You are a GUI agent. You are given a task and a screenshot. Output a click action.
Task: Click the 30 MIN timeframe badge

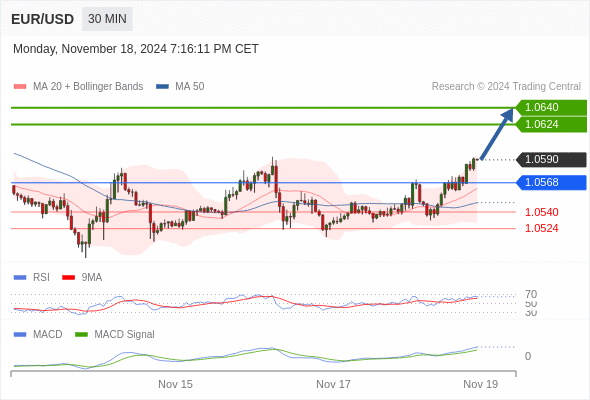(107, 19)
